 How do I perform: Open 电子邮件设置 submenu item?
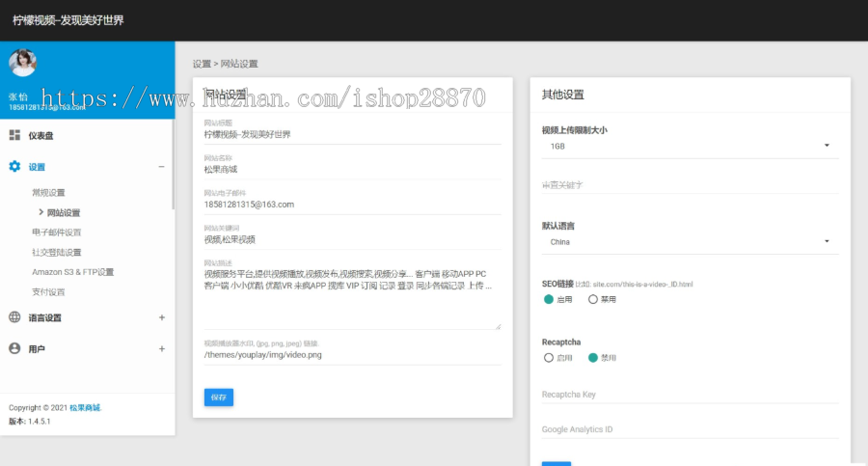pyautogui.click(x=57, y=233)
